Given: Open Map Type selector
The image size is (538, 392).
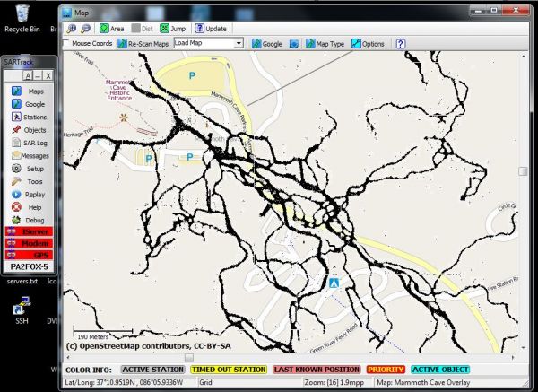Looking at the screenshot, I should [325, 44].
